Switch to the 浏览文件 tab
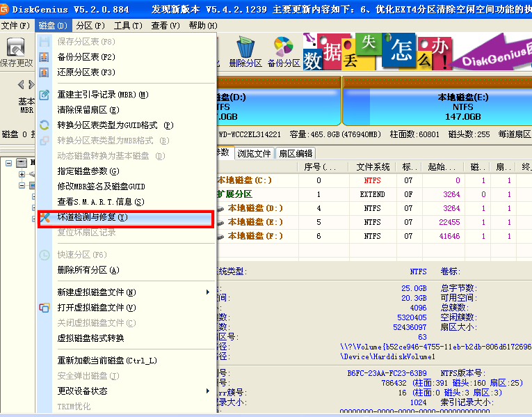This screenshot has height=417, width=532. [x=254, y=154]
